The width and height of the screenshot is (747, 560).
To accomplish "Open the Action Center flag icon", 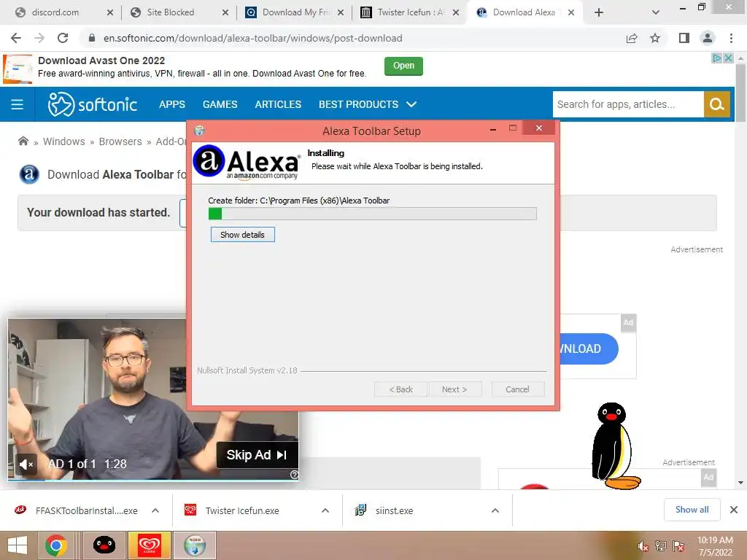I will [678, 546].
